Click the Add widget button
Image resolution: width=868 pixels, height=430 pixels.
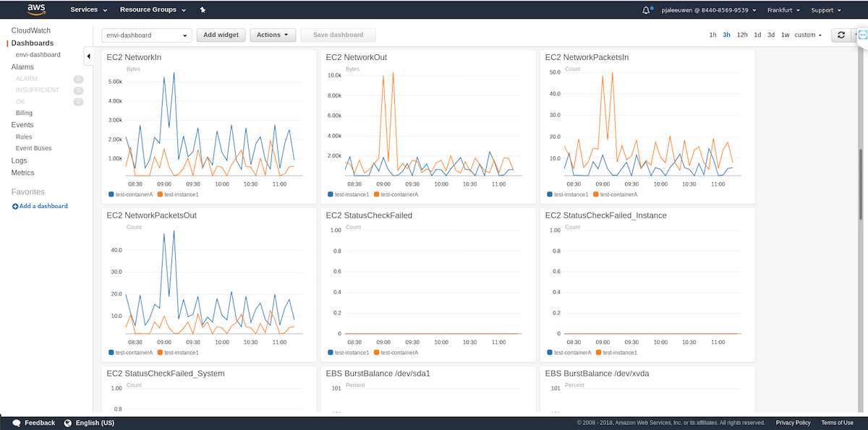pyautogui.click(x=221, y=35)
